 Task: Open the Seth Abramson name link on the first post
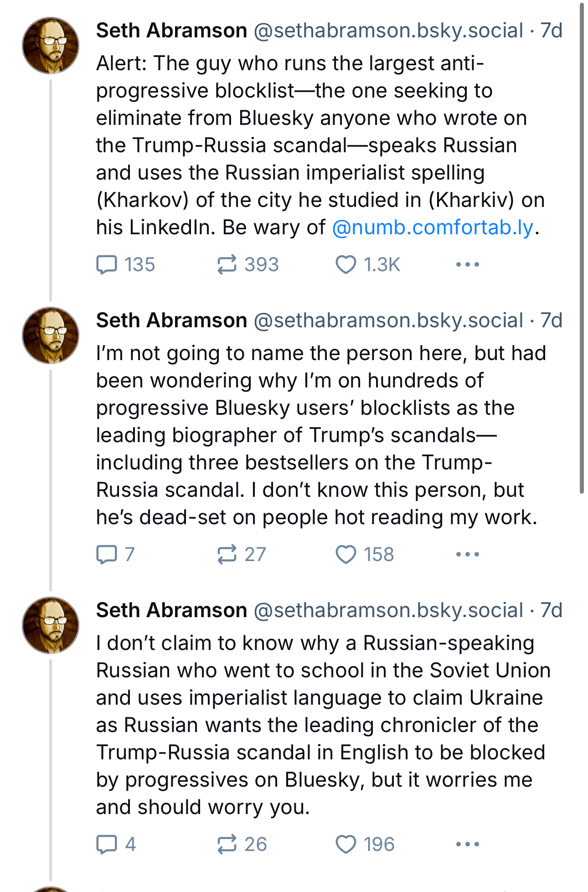pos(171,31)
